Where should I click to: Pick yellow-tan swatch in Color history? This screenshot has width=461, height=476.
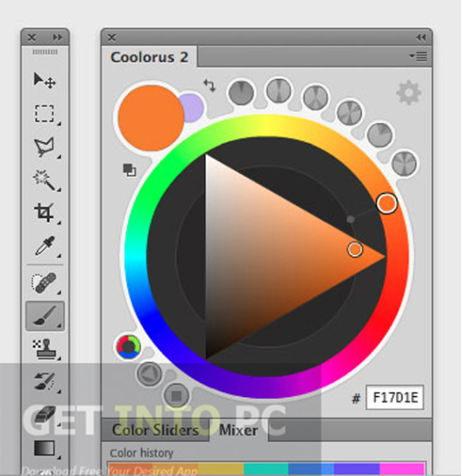pyautogui.click(x=221, y=469)
